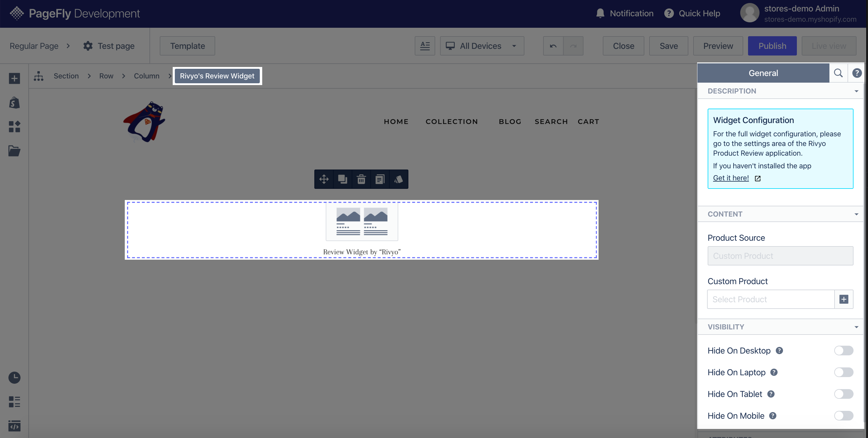
Task: Select the General tab in inspector
Action: pos(763,73)
